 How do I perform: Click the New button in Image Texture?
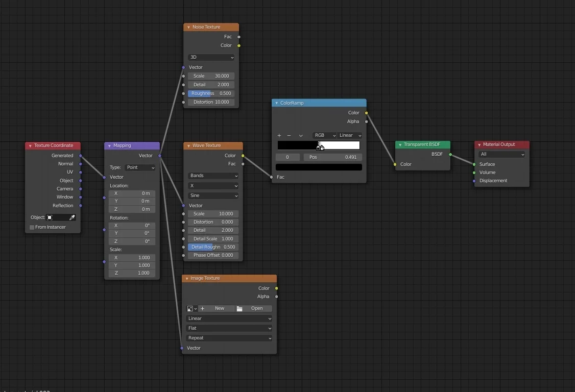pos(220,308)
